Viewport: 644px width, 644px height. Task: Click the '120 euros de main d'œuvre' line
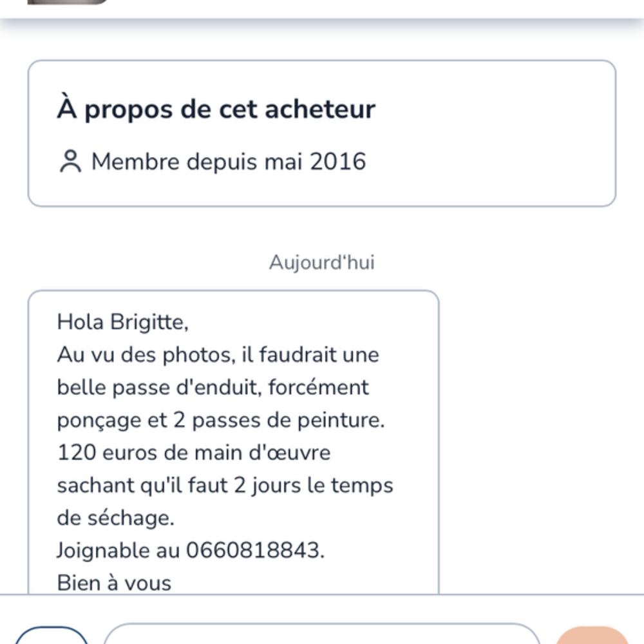point(193,453)
